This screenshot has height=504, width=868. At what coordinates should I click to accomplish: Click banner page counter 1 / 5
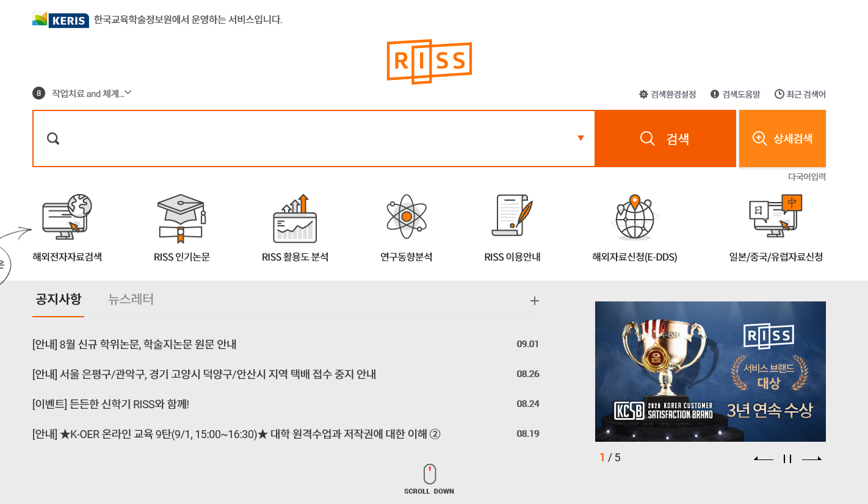click(610, 458)
